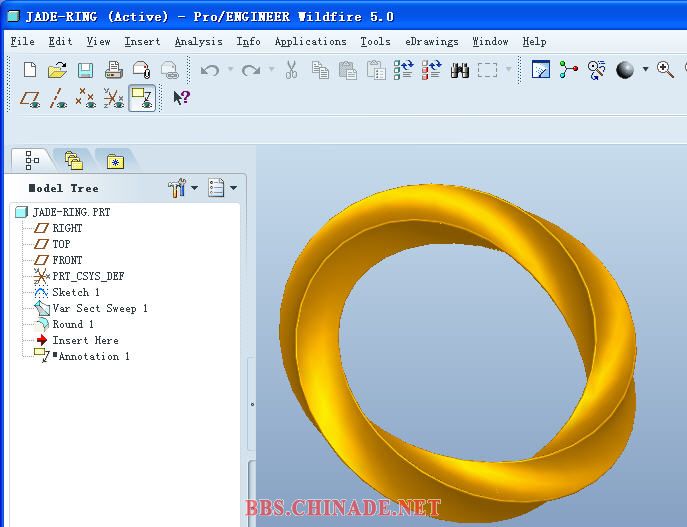This screenshot has height=527, width=687.
Task: Open the Window menu
Action: click(490, 42)
